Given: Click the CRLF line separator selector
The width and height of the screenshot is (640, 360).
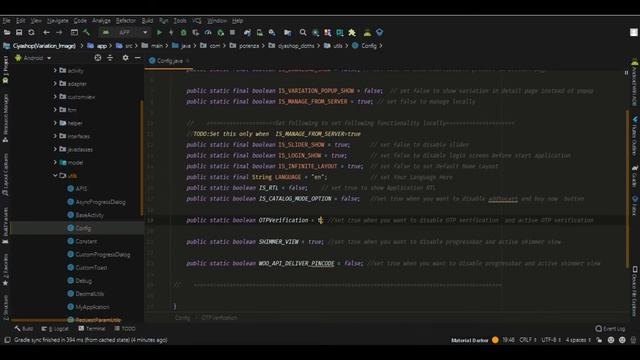Looking at the screenshot, I should pos(528,340).
